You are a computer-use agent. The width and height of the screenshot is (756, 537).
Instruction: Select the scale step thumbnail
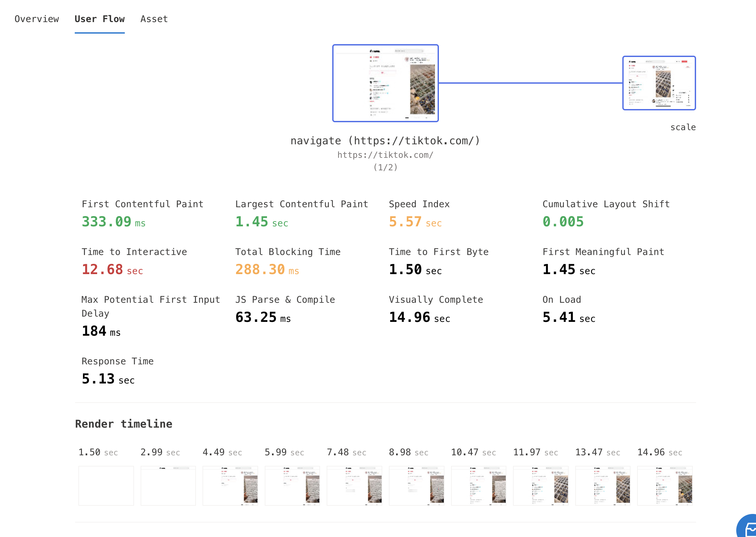(x=659, y=83)
